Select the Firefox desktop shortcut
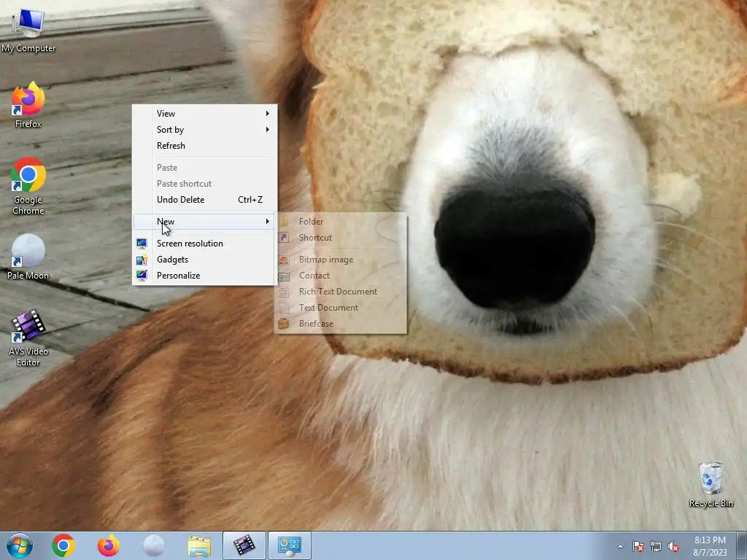 click(28, 105)
